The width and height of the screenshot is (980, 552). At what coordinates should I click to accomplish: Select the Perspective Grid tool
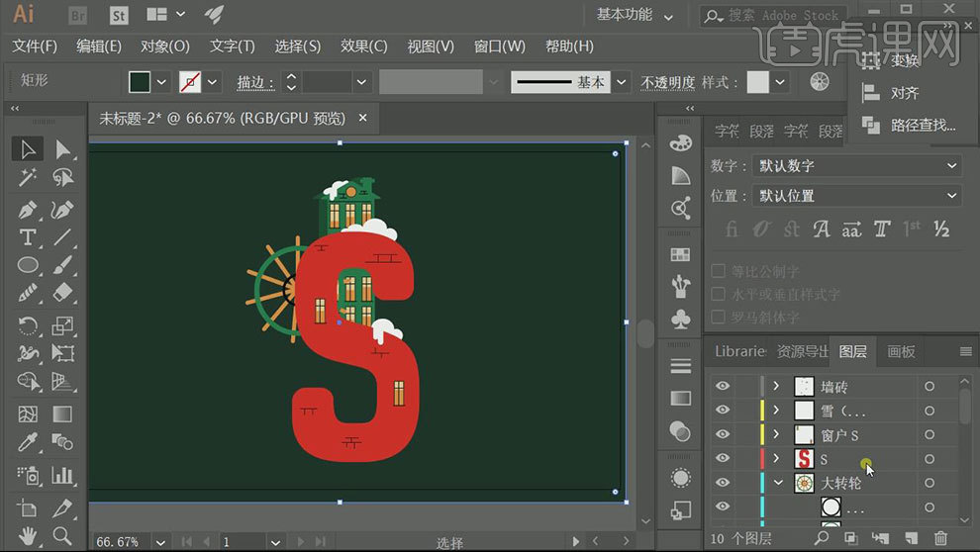pyautogui.click(x=62, y=381)
